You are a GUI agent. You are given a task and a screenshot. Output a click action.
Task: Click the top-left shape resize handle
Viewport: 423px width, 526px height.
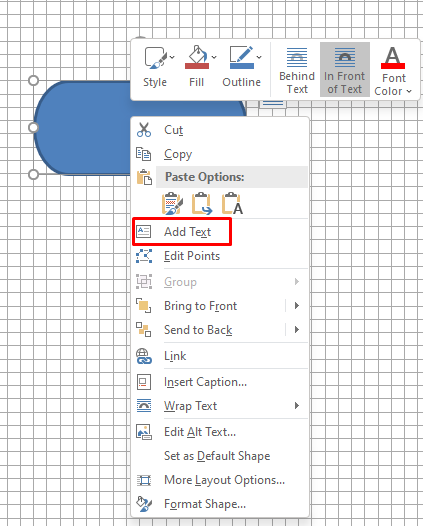[x=33, y=81]
